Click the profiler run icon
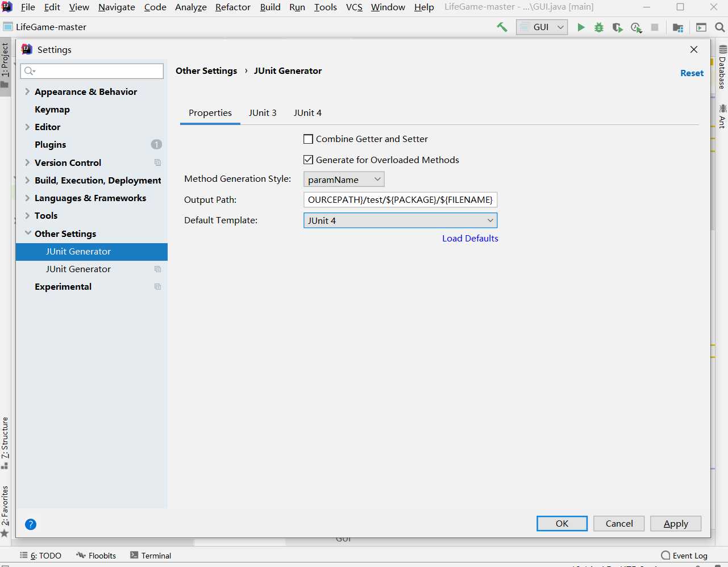Viewport: 728px width, 567px height. (x=636, y=27)
